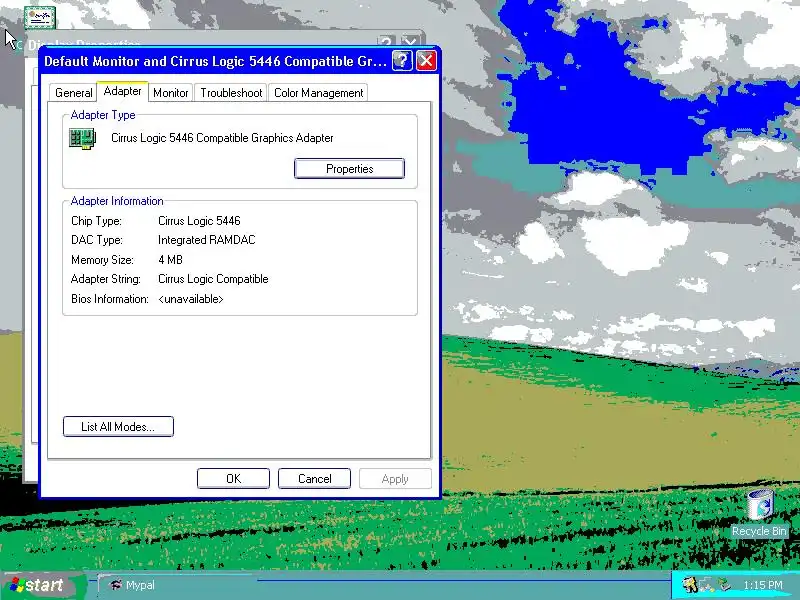Click the Adapter String label
The image size is (800, 600).
click(x=106, y=279)
